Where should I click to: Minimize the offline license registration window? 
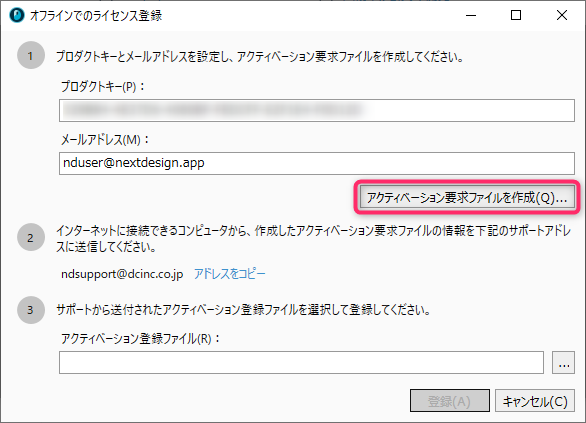(471, 15)
